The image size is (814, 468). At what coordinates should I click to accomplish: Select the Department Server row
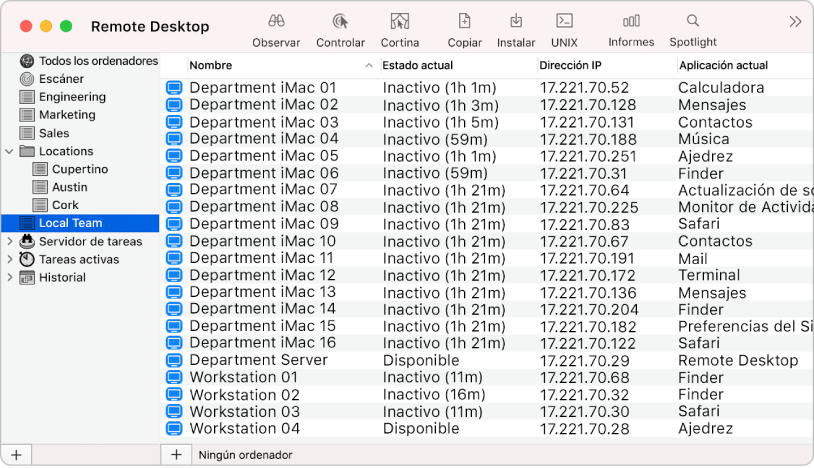point(487,360)
